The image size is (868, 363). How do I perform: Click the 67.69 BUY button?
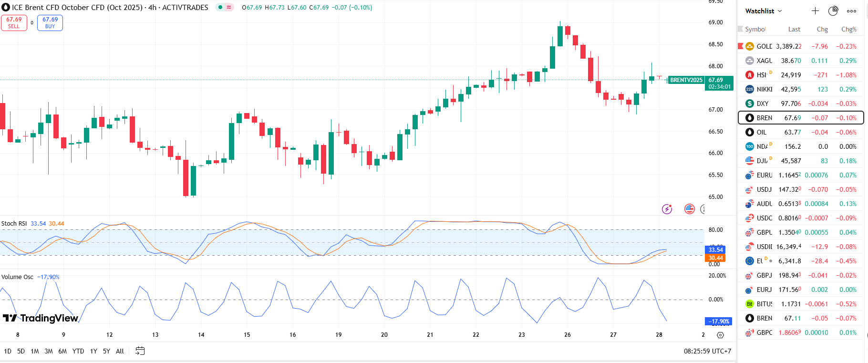click(50, 23)
